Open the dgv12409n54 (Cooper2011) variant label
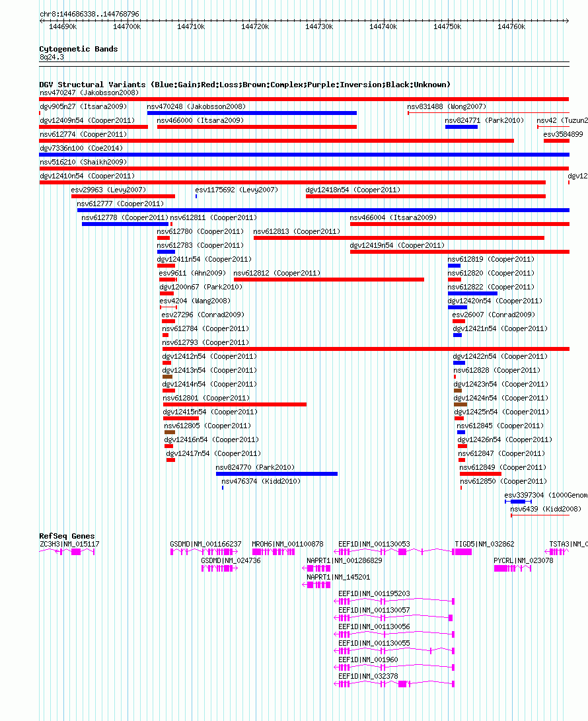Image resolution: width=588 pixels, height=721 pixels. pyautogui.click(x=87, y=120)
